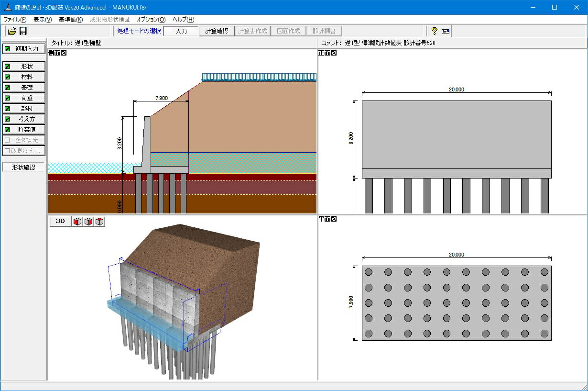
Task: Click the タイトル: 逆T型擁壁 title text
Action: tap(76, 43)
